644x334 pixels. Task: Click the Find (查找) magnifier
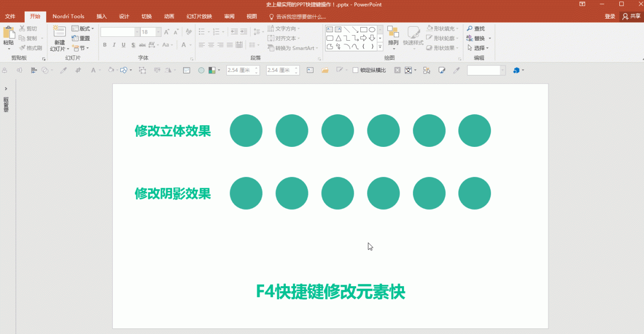pos(469,29)
